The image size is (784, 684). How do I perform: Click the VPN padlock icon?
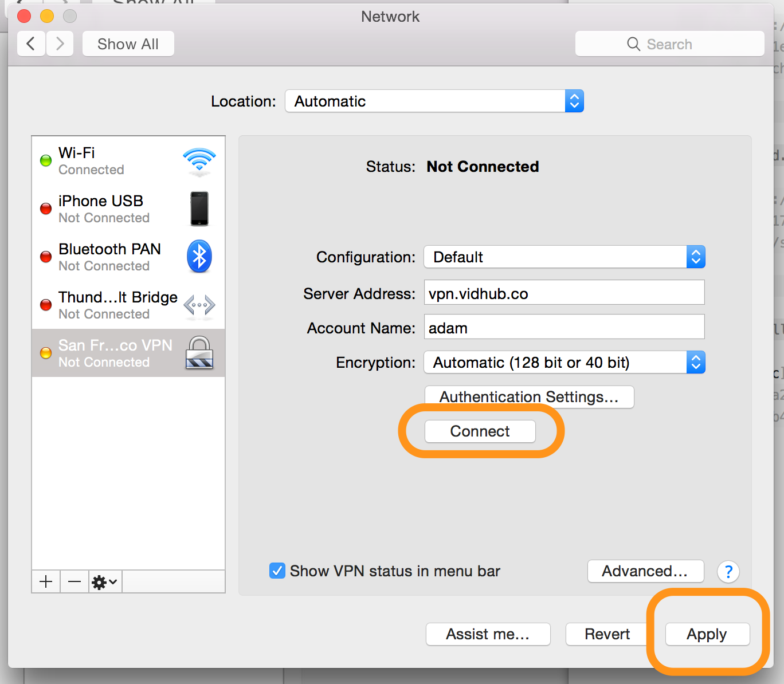tap(199, 352)
